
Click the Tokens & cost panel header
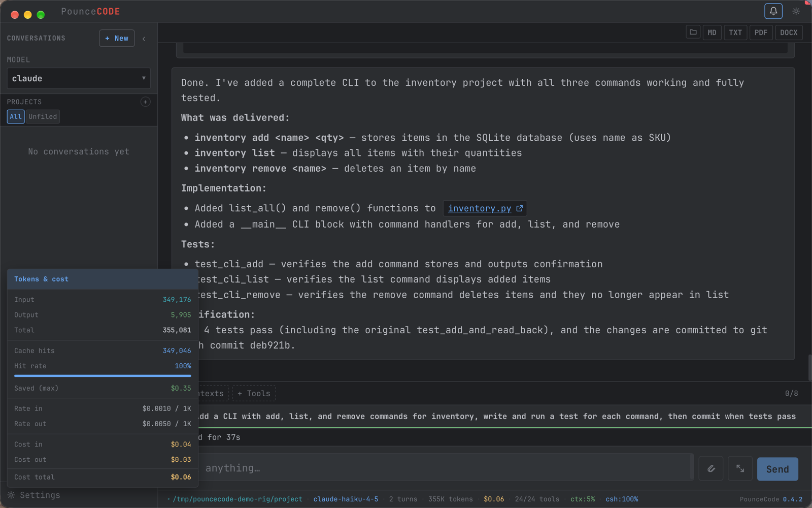pyautogui.click(x=103, y=279)
